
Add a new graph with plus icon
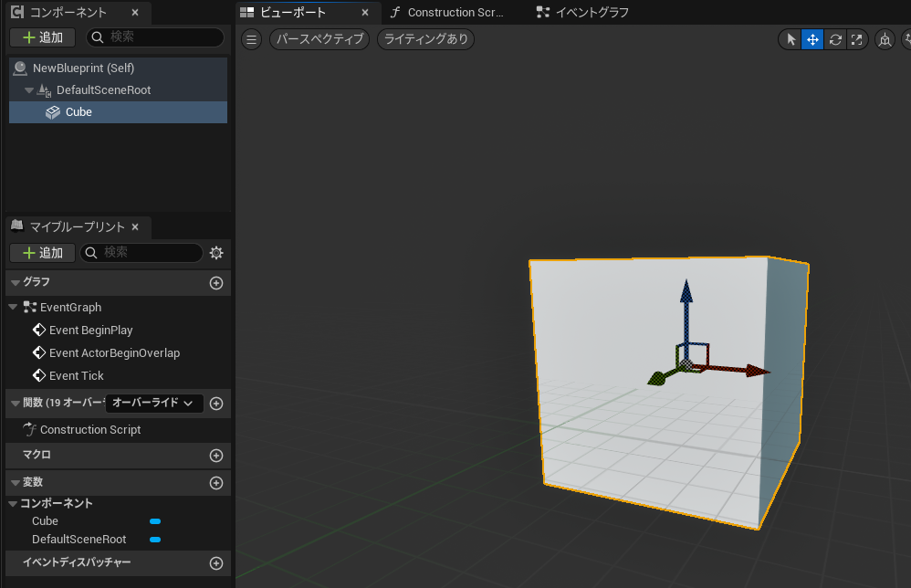click(216, 283)
